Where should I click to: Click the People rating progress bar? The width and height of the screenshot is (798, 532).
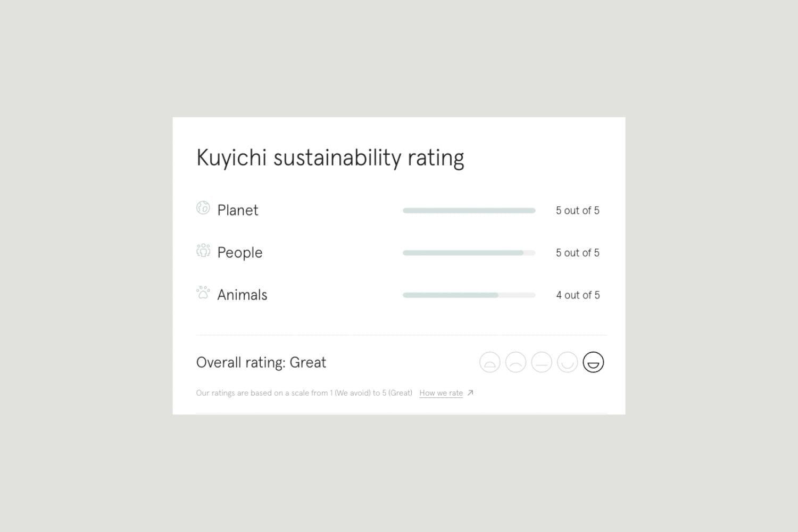pyautogui.click(x=469, y=253)
